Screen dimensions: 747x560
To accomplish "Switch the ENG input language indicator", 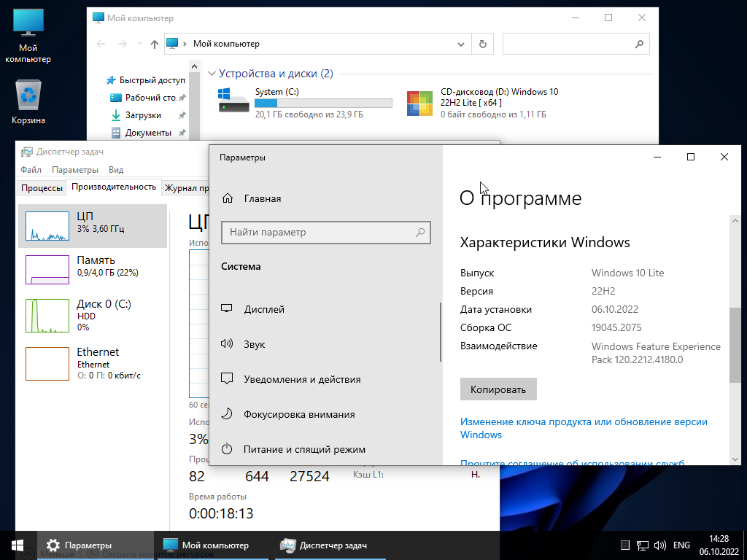I will coord(681,545).
